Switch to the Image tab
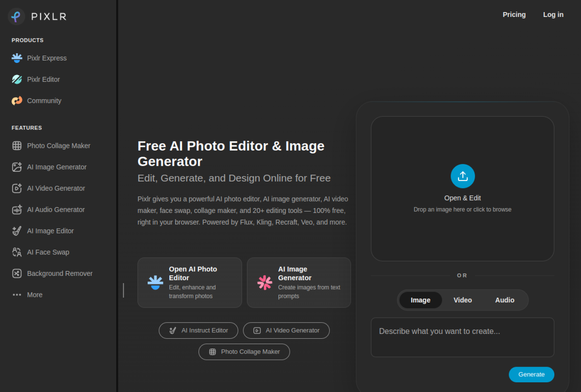 [420, 300]
